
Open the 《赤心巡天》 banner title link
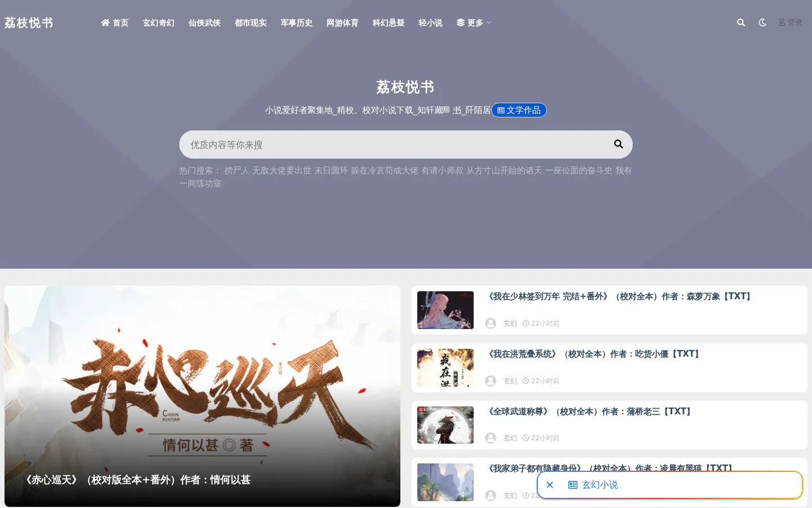(136, 480)
